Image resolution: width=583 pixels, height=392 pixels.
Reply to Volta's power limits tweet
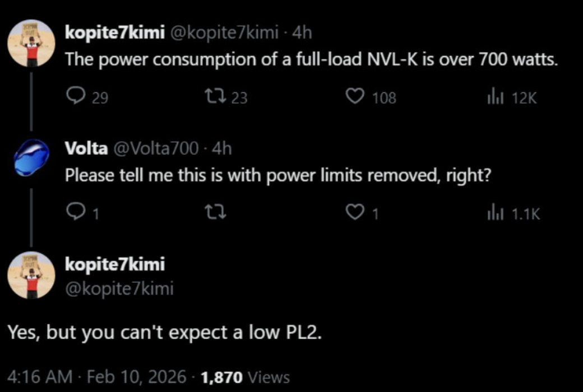click(74, 213)
